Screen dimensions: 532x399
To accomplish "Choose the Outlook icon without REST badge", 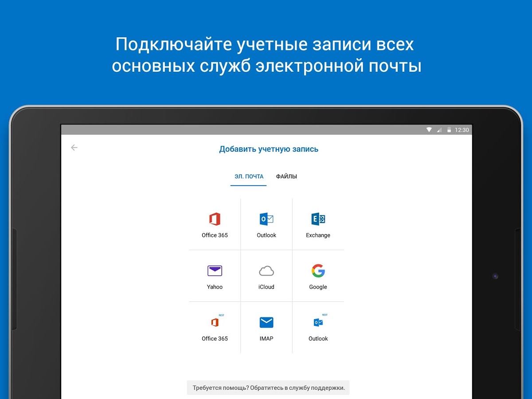I will (266, 219).
